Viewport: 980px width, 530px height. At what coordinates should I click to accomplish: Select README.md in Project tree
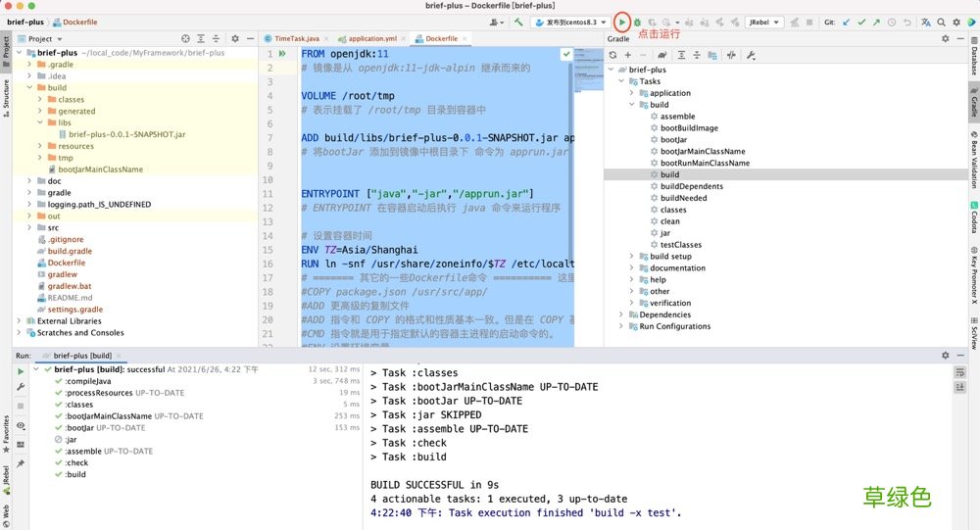[x=70, y=298]
